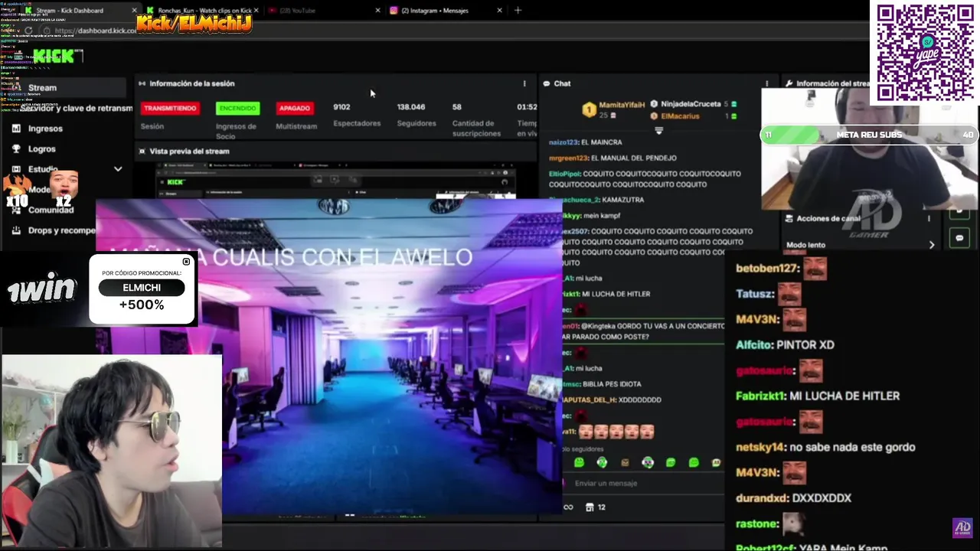Click the green KICK logo
Image resolution: width=980 pixels, height=551 pixels.
coord(54,56)
